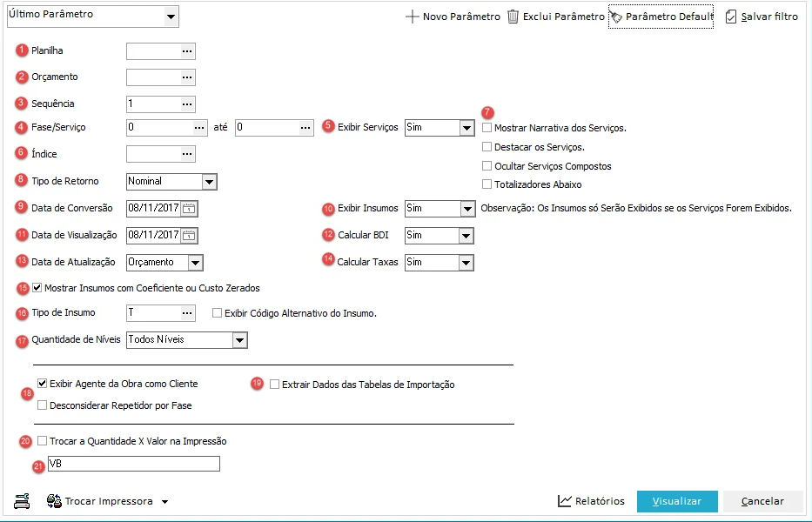Open the Tipo de Insumo ellipsis lookup
The width and height of the screenshot is (812, 522).
click(x=186, y=313)
